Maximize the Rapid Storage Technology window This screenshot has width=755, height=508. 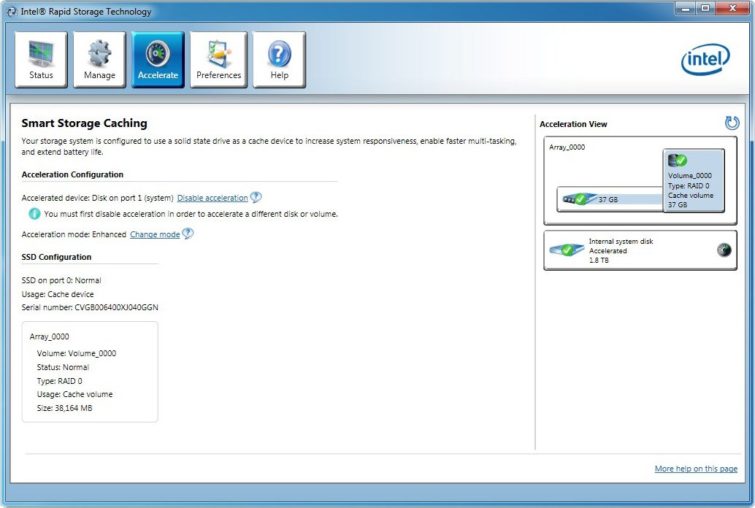tap(705, 8)
